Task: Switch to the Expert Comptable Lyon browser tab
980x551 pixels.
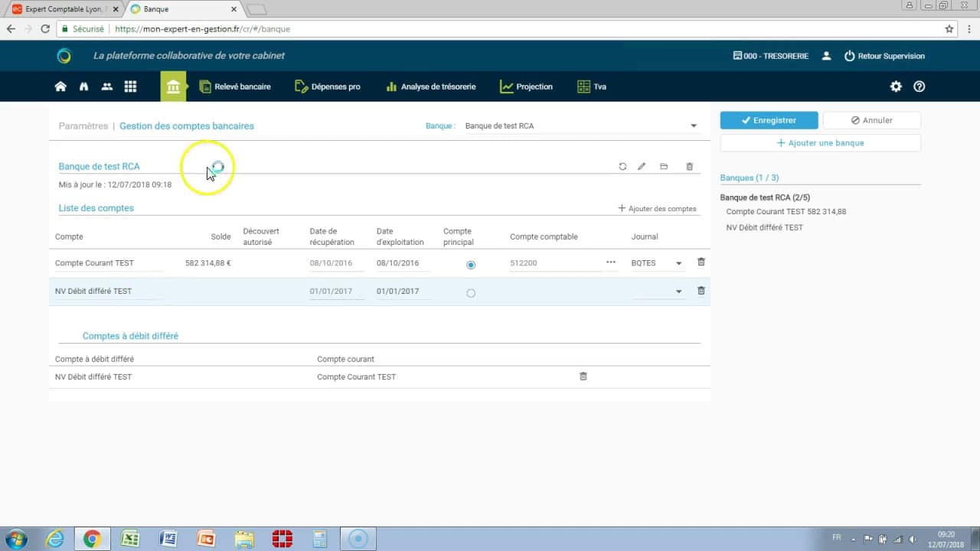Action: 61,9
